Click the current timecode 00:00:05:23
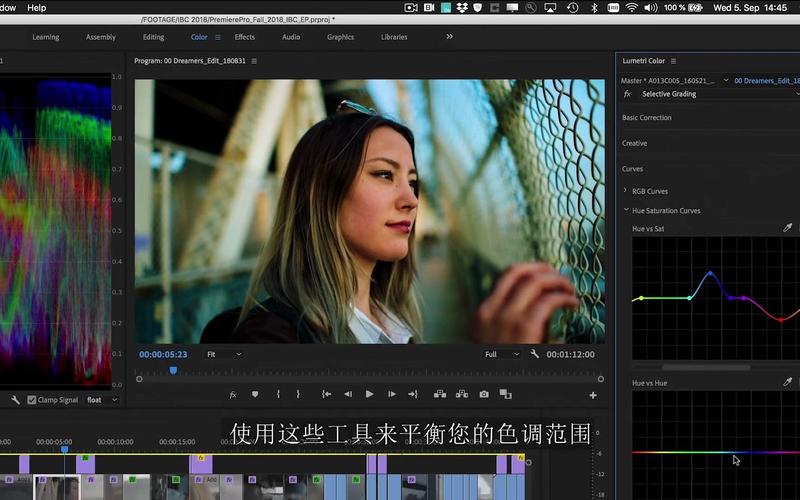 click(163, 354)
